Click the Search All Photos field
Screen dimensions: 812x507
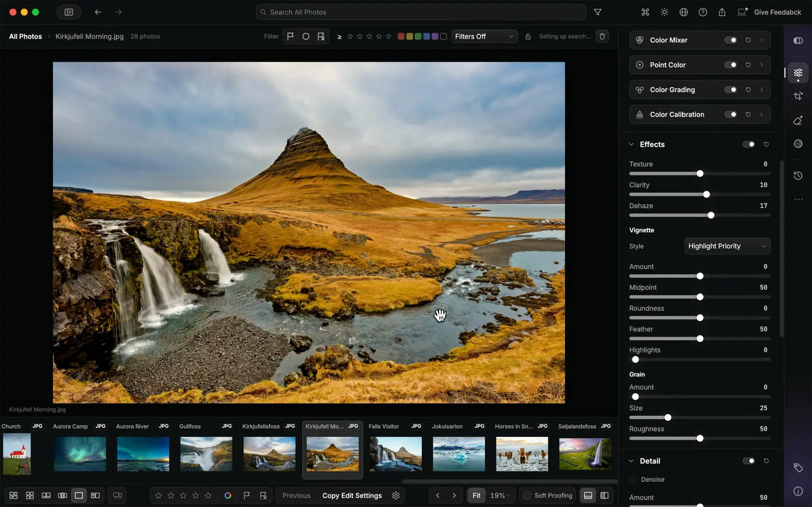click(421, 12)
